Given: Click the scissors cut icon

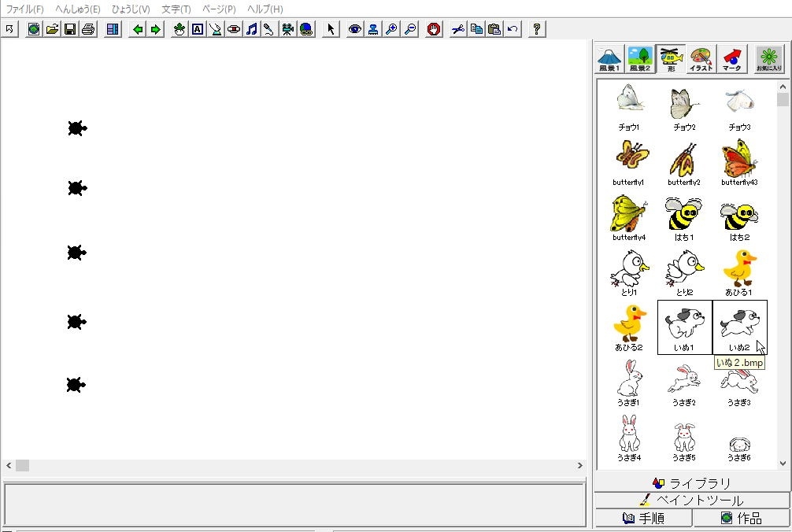Looking at the screenshot, I should 457,29.
